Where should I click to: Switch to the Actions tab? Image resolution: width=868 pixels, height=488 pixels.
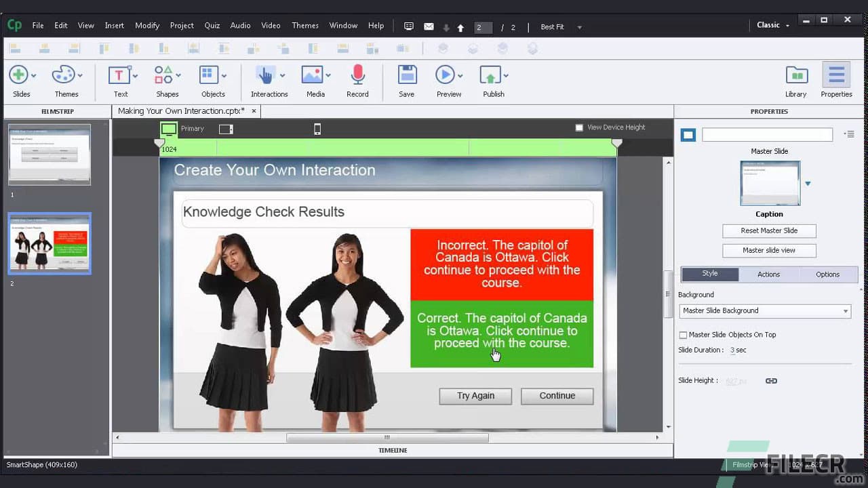pos(768,274)
